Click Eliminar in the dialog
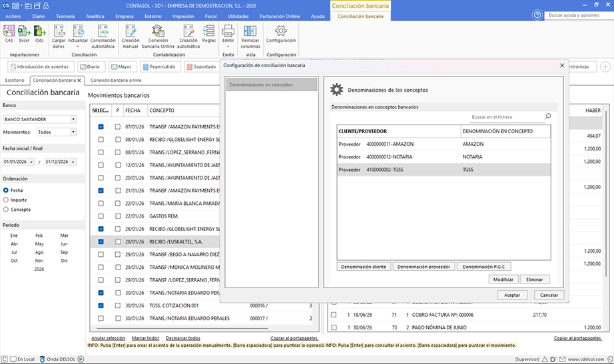Viewport: 614px width, 364px height. point(535,279)
